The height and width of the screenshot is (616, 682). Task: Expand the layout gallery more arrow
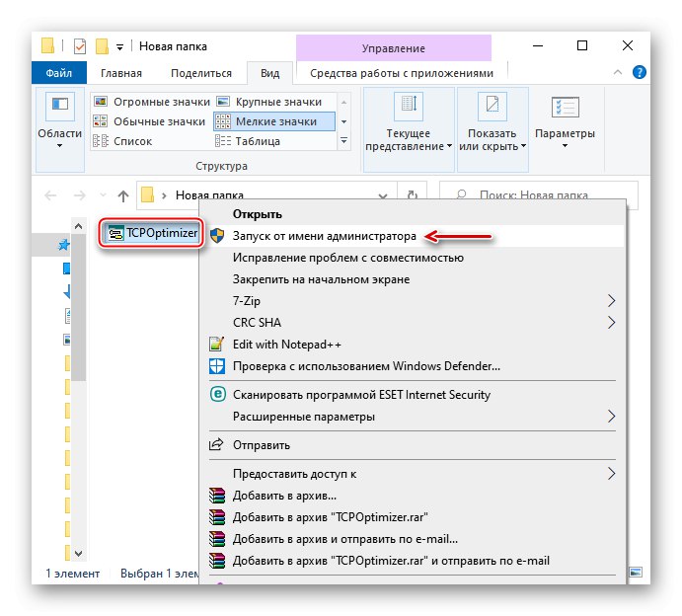(343, 140)
